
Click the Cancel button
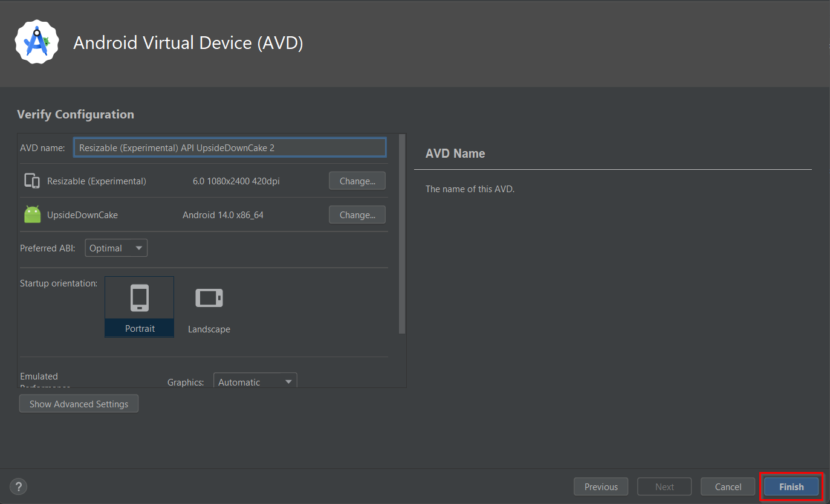(x=728, y=486)
